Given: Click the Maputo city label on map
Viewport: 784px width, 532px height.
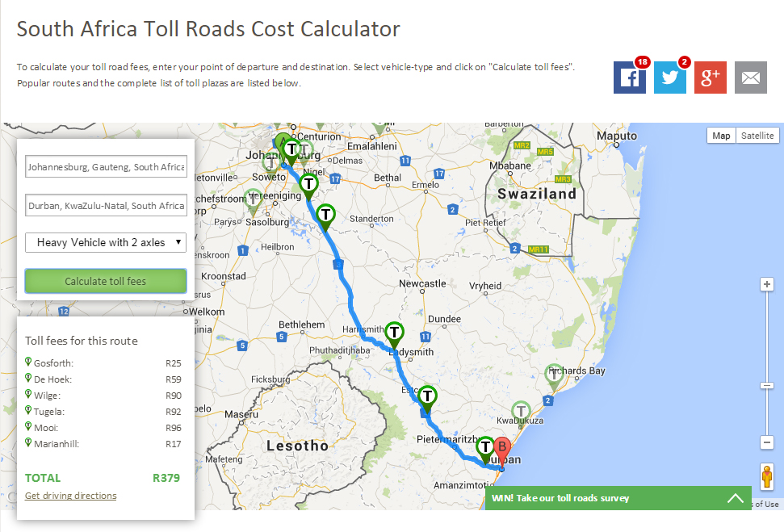Looking at the screenshot, I should point(617,136).
